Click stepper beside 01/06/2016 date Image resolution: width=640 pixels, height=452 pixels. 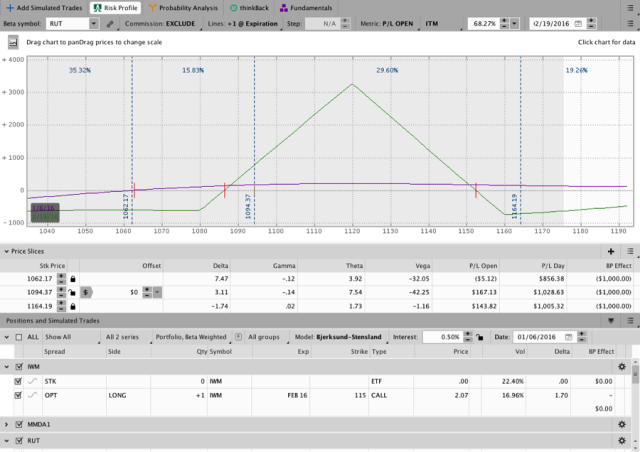(x=581, y=337)
